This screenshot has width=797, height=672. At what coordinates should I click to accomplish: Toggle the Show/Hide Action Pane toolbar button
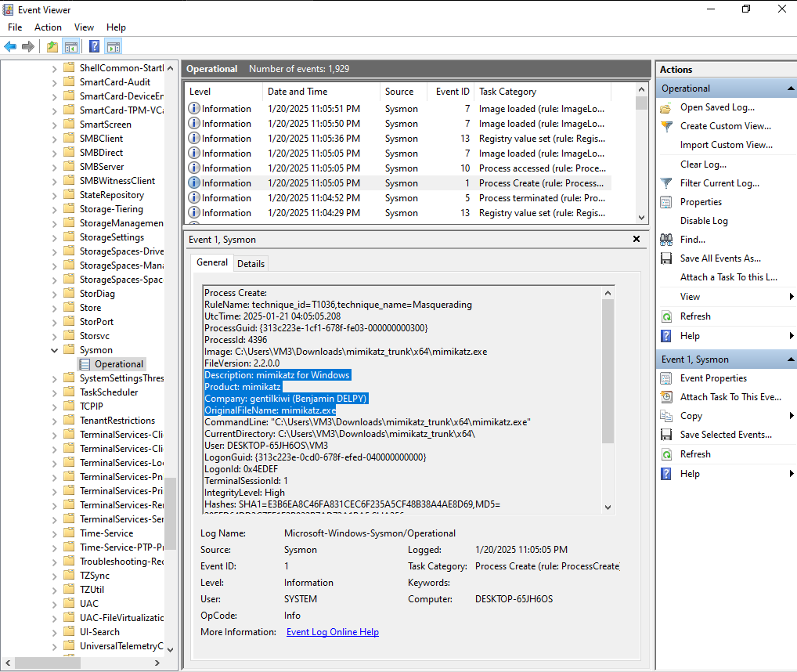113,46
